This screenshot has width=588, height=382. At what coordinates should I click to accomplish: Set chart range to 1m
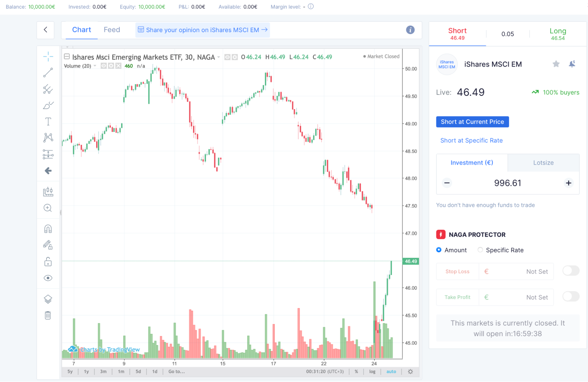click(121, 371)
